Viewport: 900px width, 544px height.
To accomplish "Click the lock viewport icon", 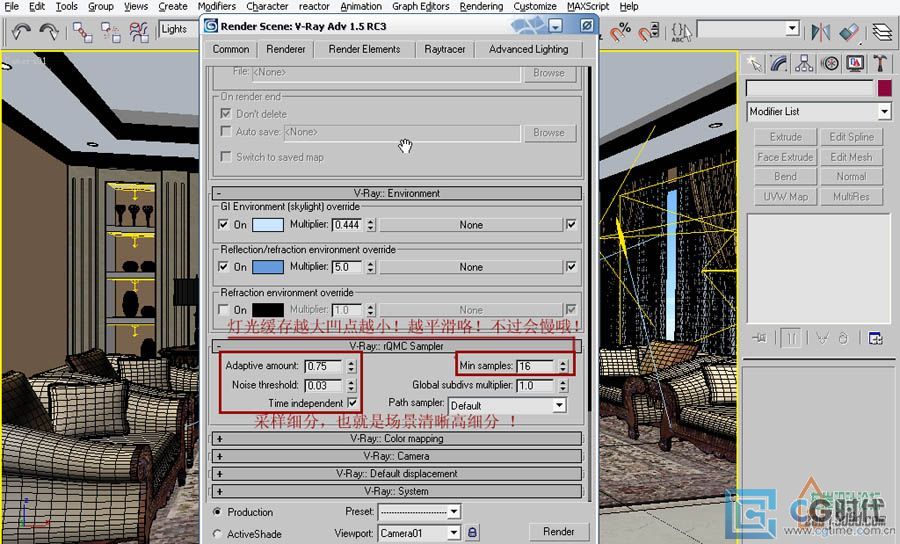I will click(x=472, y=533).
